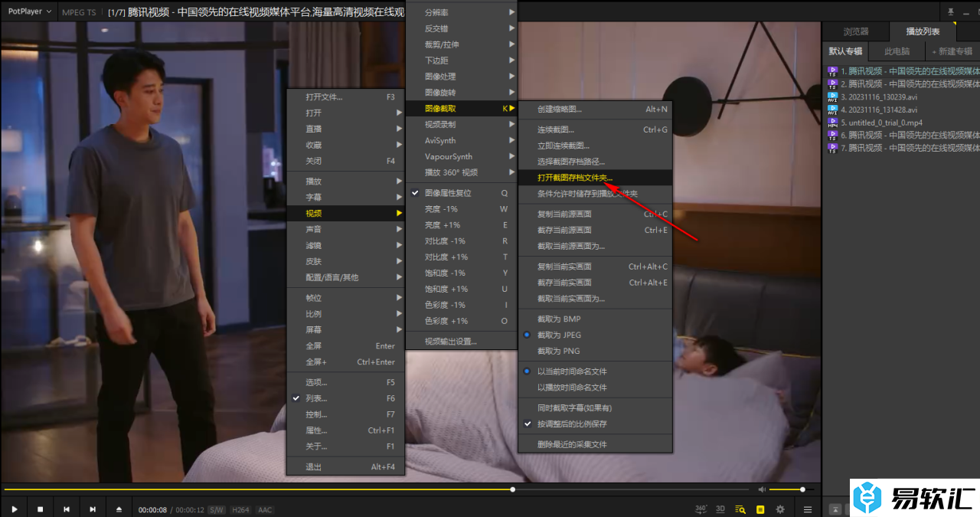Expand the 直播 submenu
Viewport: 980px width, 517px height.
coord(345,129)
